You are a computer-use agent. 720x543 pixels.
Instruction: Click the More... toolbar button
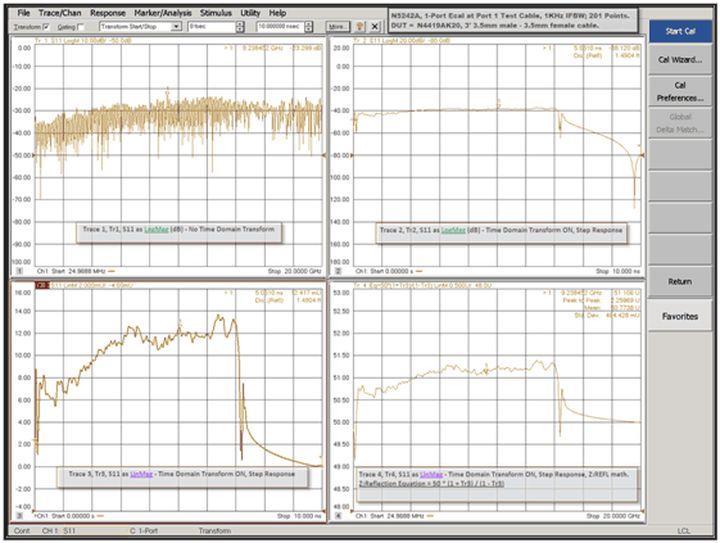pos(338,27)
